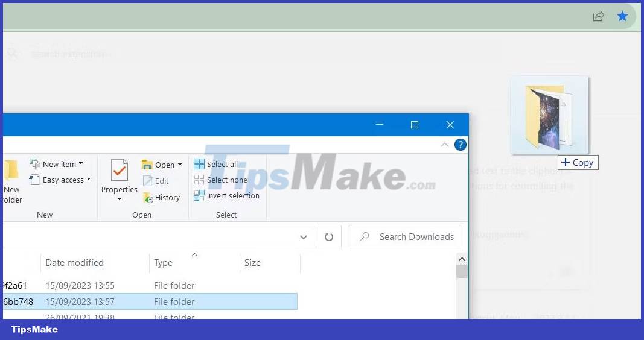This screenshot has height=340, width=644.
Task: Open Explorer help question mark icon
Action: click(x=461, y=145)
